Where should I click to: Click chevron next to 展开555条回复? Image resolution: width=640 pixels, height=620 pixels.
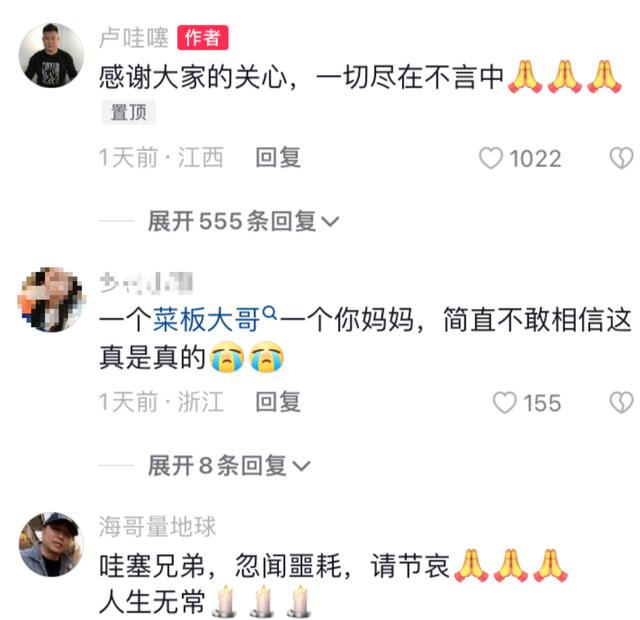pyautogui.click(x=330, y=222)
